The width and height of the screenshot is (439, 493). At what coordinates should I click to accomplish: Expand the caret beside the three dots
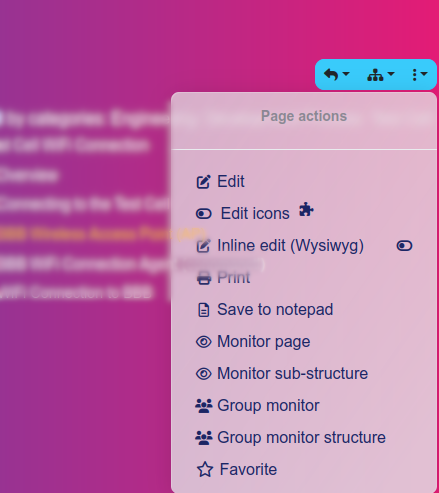[424, 74]
